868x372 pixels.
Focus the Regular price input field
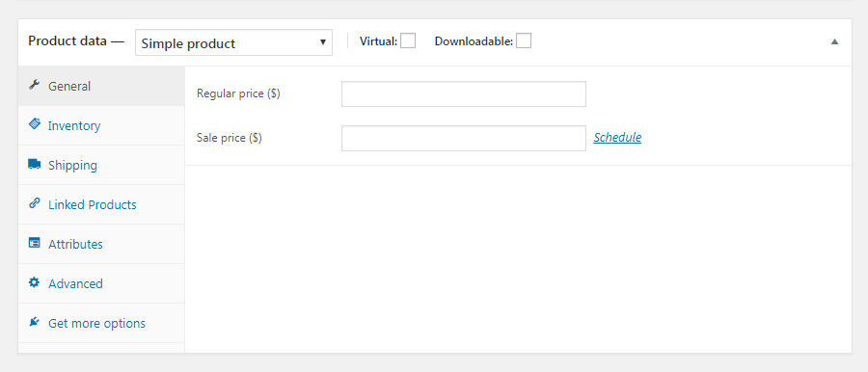(x=463, y=94)
